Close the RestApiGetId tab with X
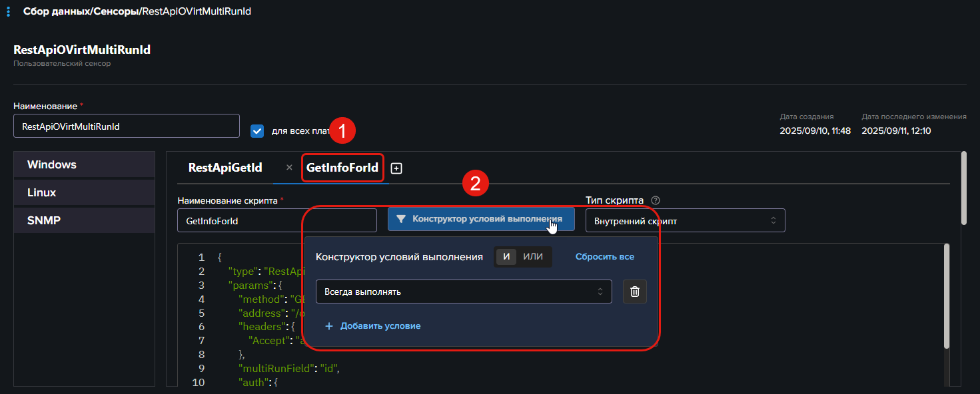Screen dimensions: 980x394 (x=289, y=168)
